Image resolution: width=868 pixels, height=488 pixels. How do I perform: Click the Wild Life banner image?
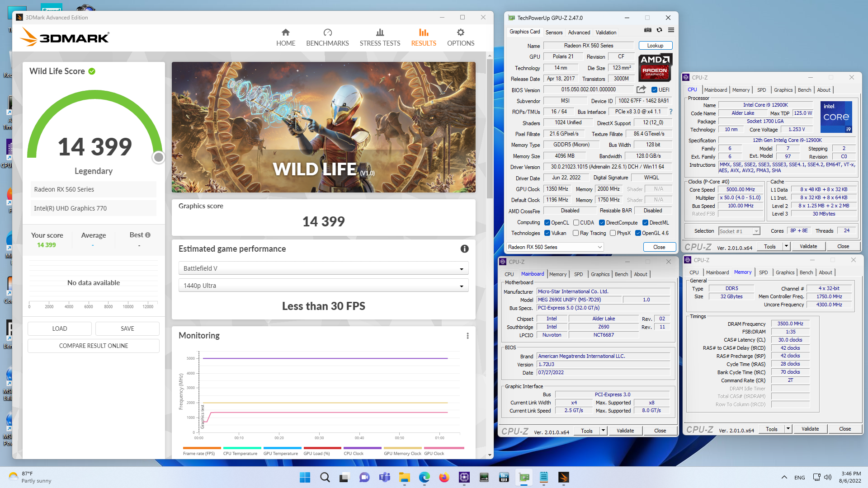(x=323, y=127)
